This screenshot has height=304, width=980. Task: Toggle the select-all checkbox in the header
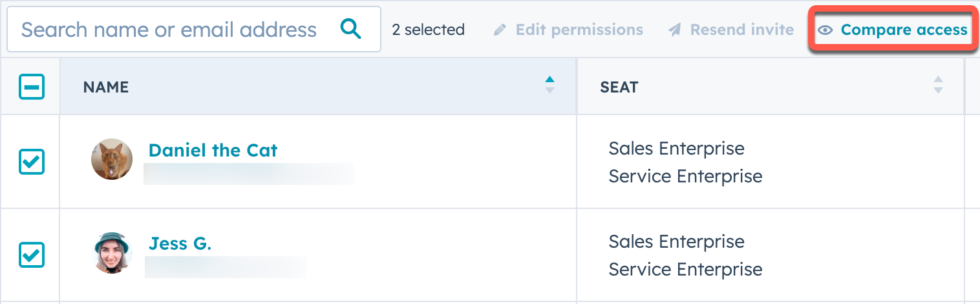(x=32, y=87)
